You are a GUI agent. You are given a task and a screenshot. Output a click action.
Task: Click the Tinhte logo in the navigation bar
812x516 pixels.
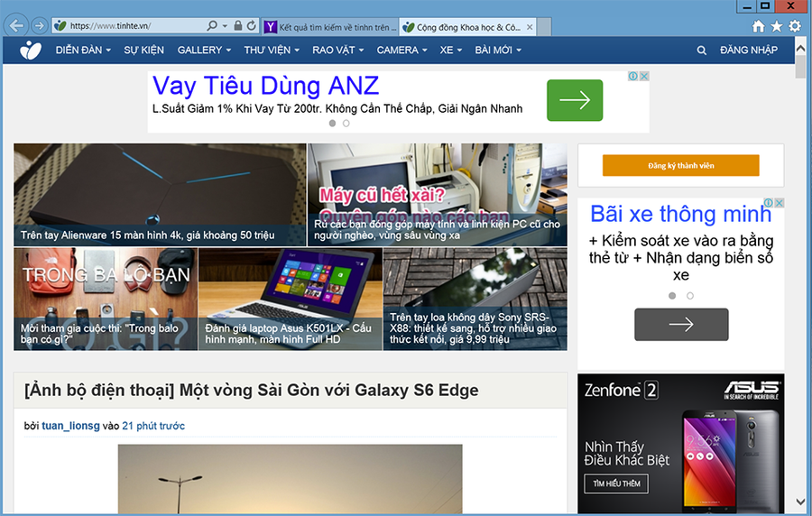(31, 51)
